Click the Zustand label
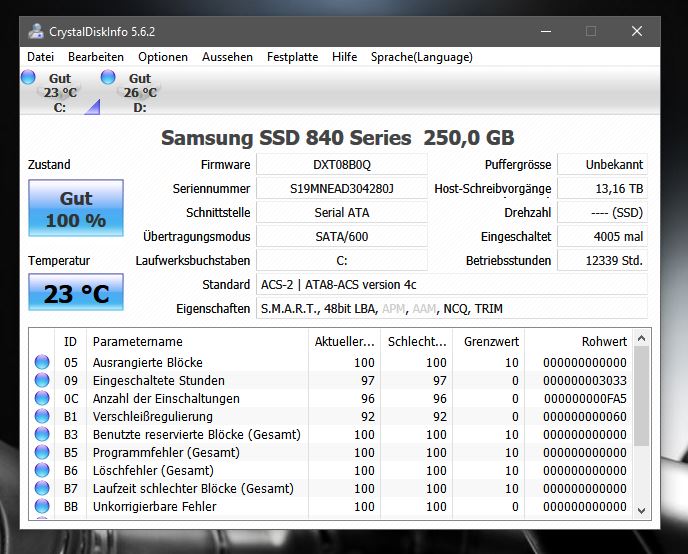The height and width of the screenshot is (554, 688). pos(49,164)
